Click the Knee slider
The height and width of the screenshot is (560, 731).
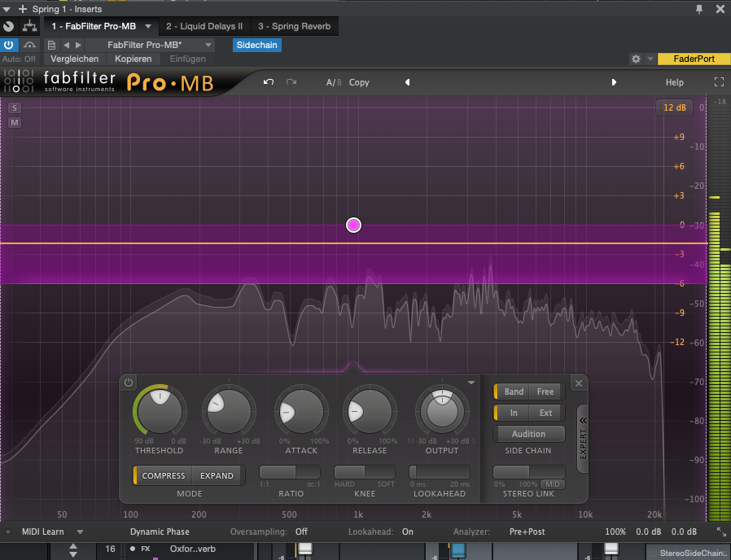365,472
